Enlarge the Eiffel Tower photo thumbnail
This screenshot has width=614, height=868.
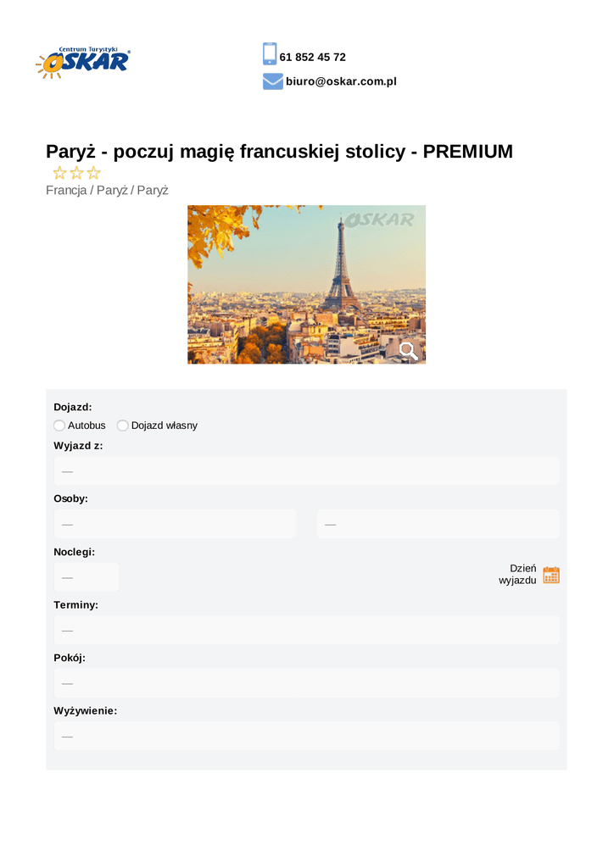tap(305, 284)
